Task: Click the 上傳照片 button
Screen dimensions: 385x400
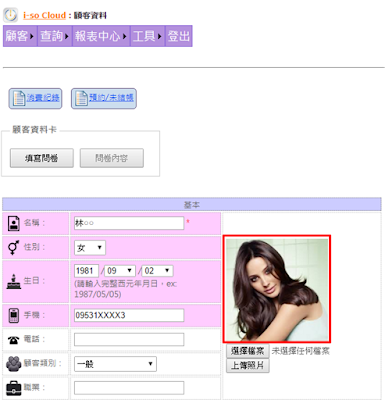Action: pyautogui.click(x=248, y=366)
